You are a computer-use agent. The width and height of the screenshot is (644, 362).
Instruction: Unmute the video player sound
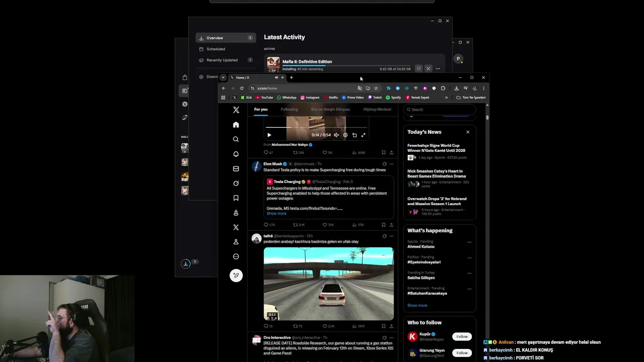coord(336,135)
